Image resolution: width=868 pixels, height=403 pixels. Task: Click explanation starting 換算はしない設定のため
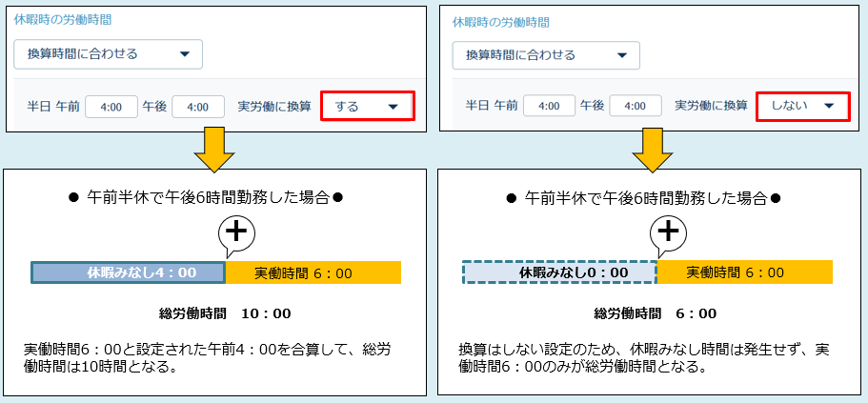click(x=644, y=358)
